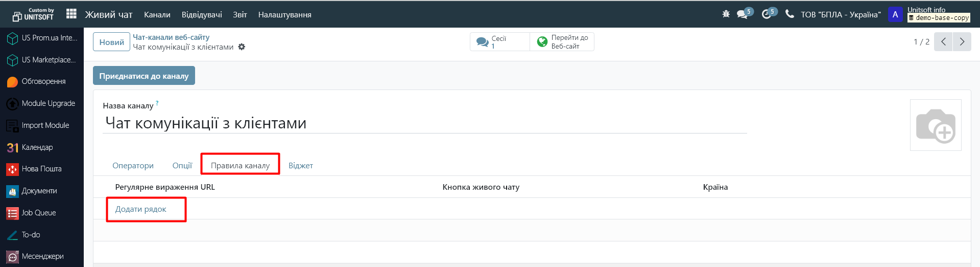Image resolution: width=980 pixels, height=267 pixels.
Task: Open conversations messages icon in top bar
Action: [742, 14]
